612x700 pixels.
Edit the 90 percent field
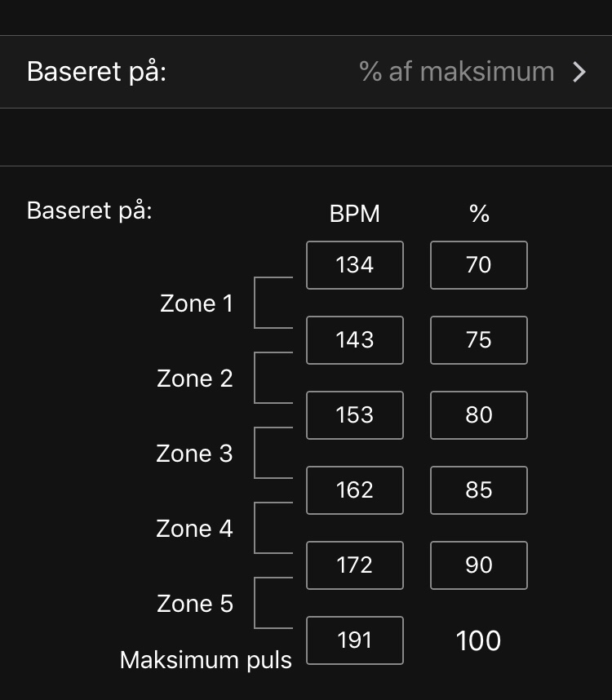(479, 565)
